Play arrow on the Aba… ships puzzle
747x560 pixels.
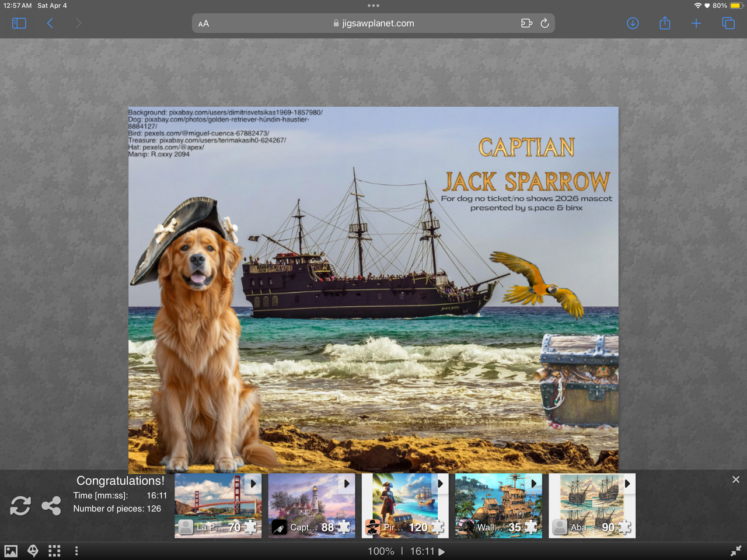[627, 484]
